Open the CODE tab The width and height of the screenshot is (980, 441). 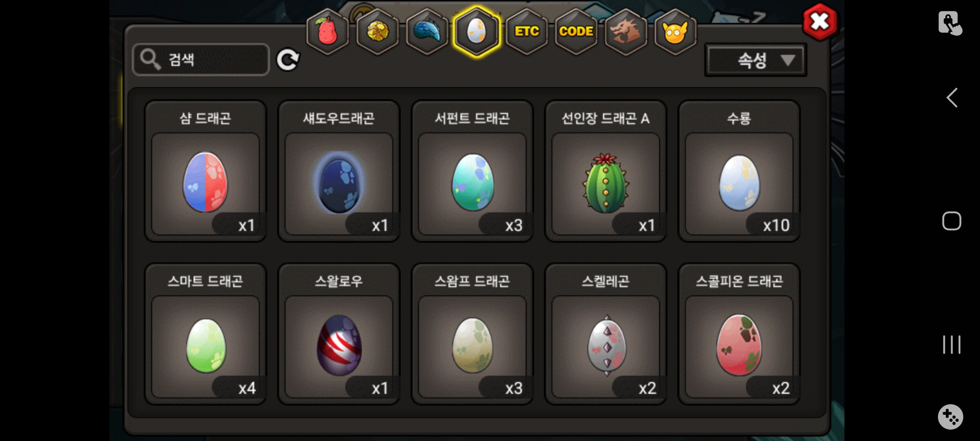tap(576, 32)
